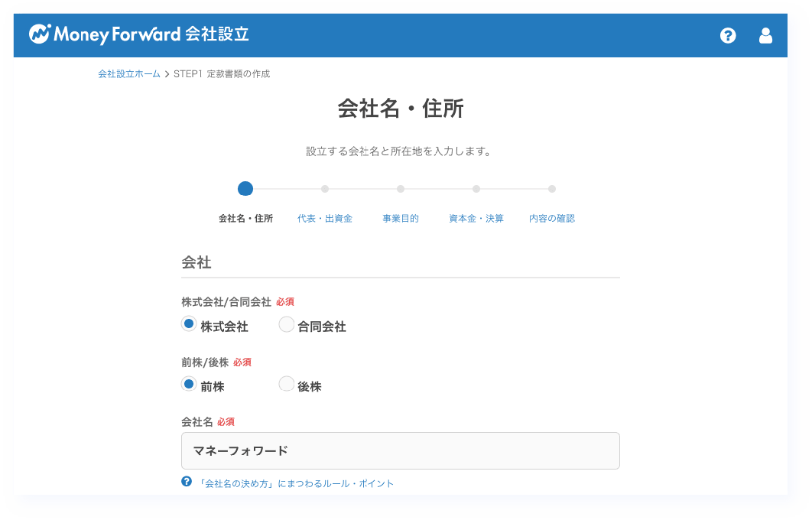Image resolution: width=812 pixels, height=520 pixels.
Task: Open help via question mark icon in header
Action: [728, 35]
